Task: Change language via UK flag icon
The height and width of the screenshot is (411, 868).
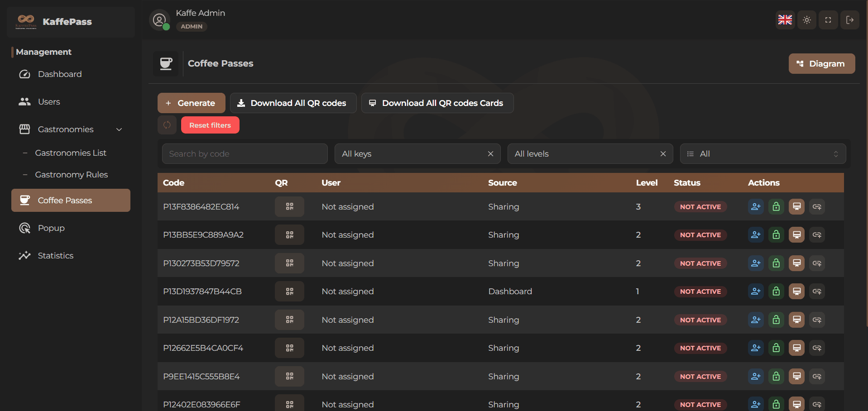Action: [785, 20]
